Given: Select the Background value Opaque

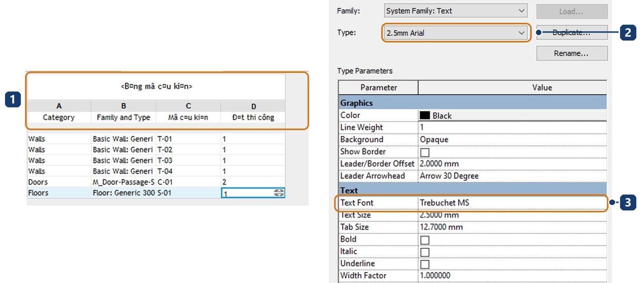Looking at the screenshot, I should tap(512, 139).
